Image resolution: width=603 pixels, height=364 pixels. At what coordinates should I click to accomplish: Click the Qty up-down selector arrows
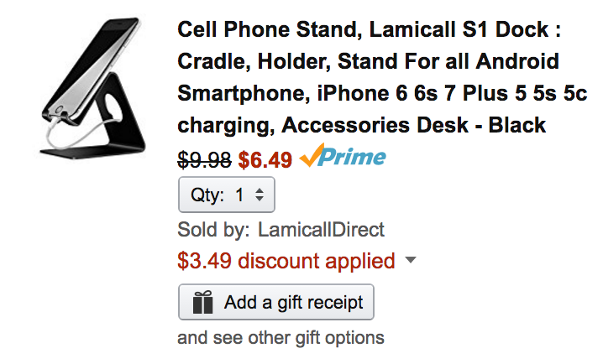260,195
